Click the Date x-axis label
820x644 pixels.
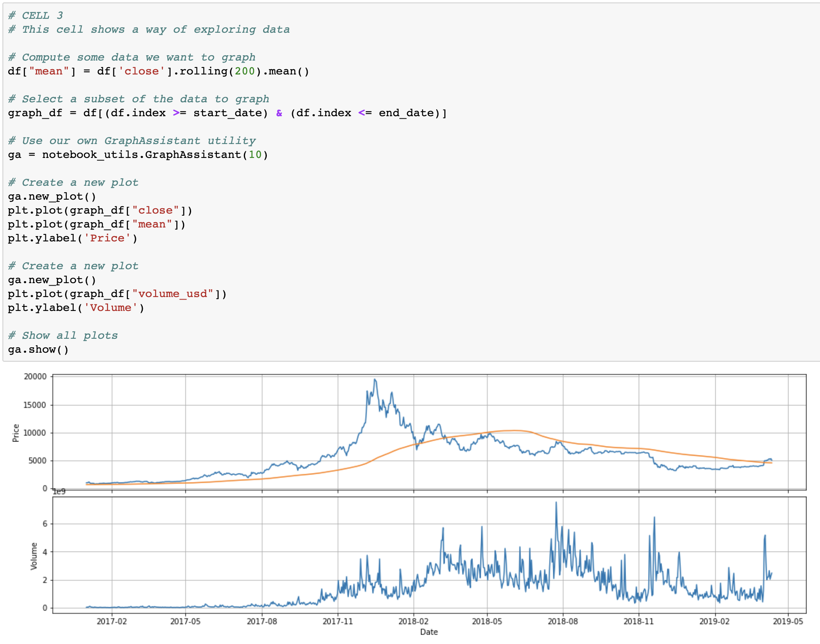point(429,632)
